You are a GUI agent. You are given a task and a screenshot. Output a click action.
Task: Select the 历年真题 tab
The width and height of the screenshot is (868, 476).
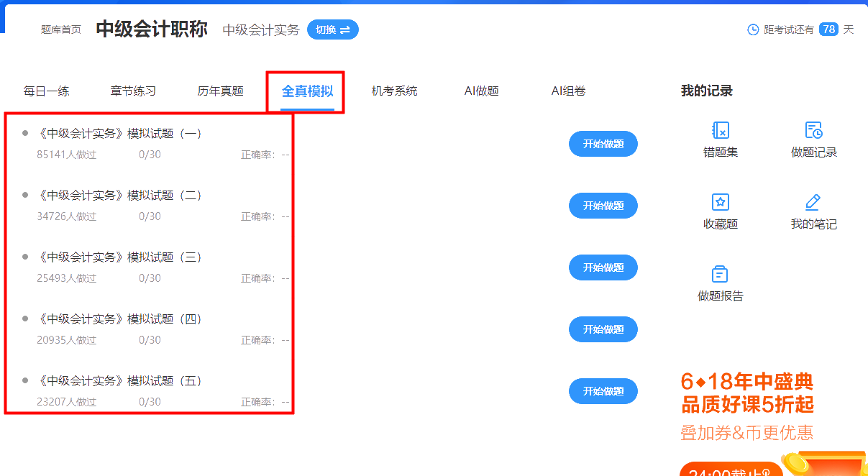(x=219, y=91)
